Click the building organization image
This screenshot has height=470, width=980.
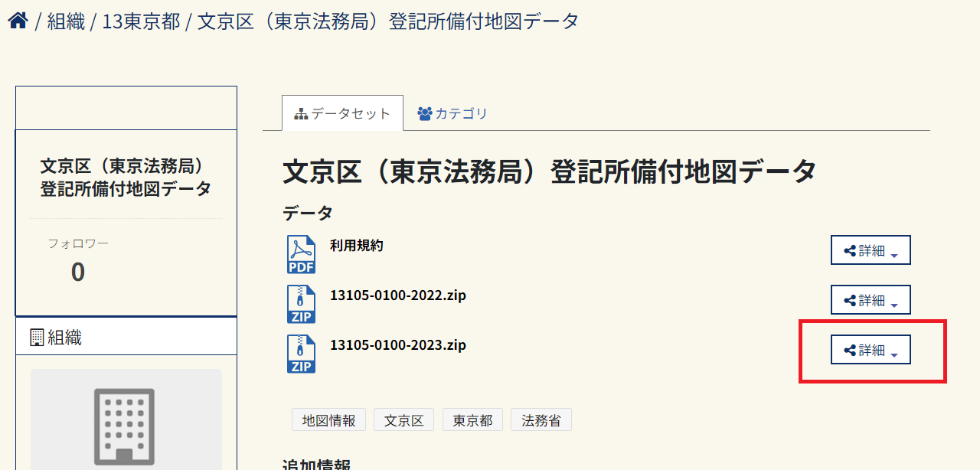coord(126,425)
